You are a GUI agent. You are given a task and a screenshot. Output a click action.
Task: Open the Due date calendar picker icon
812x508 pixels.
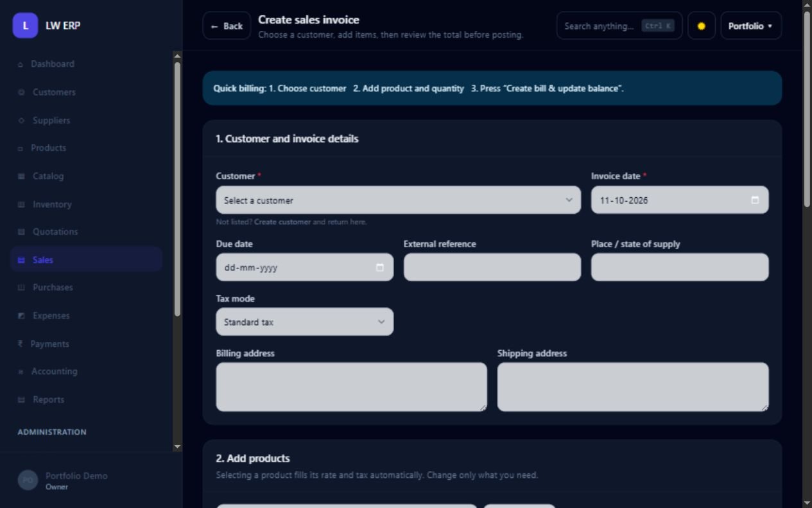point(380,267)
